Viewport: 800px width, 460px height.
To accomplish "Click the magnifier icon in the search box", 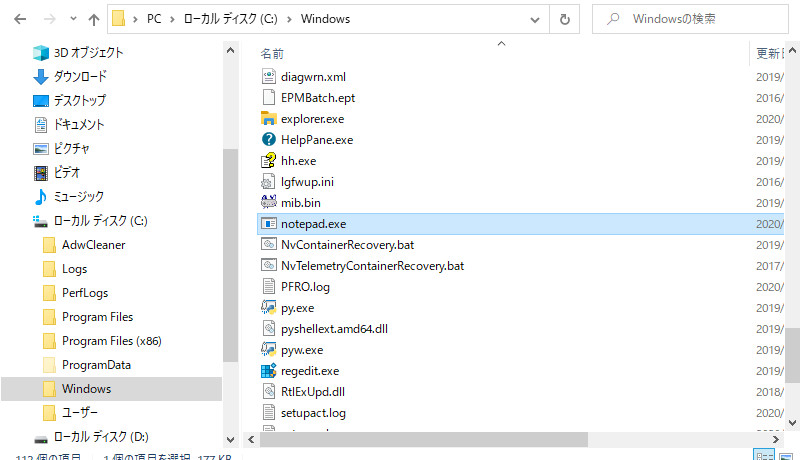I will 613,19.
